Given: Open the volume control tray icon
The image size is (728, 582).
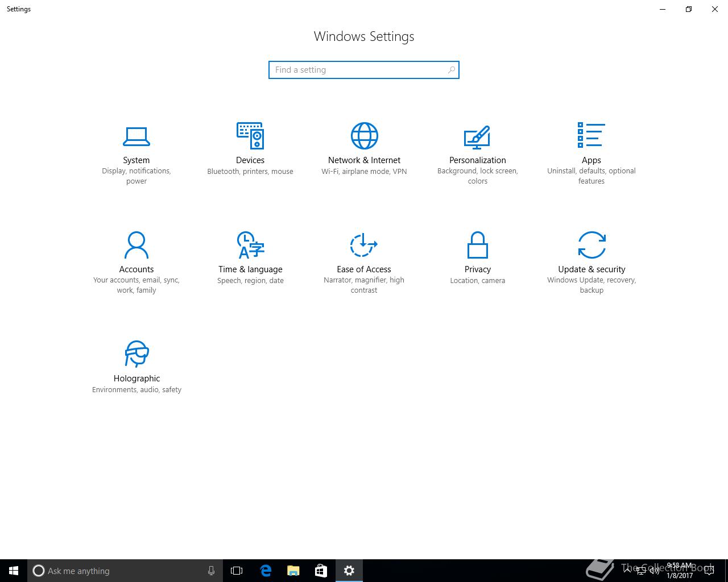Looking at the screenshot, I should 656,571.
